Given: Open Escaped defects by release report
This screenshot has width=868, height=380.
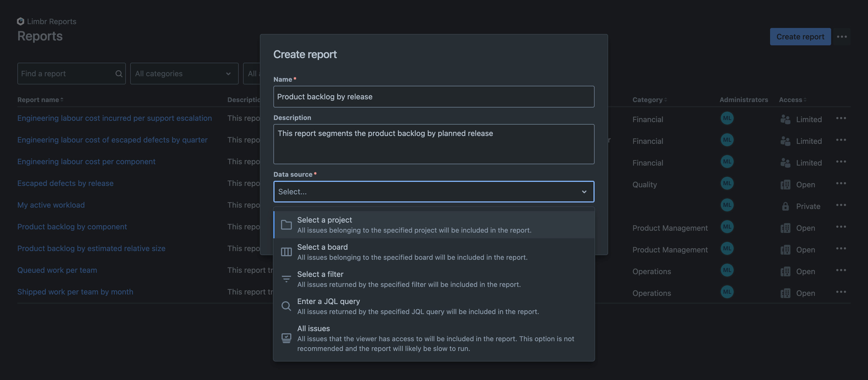Looking at the screenshot, I should (x=65, y=183).
